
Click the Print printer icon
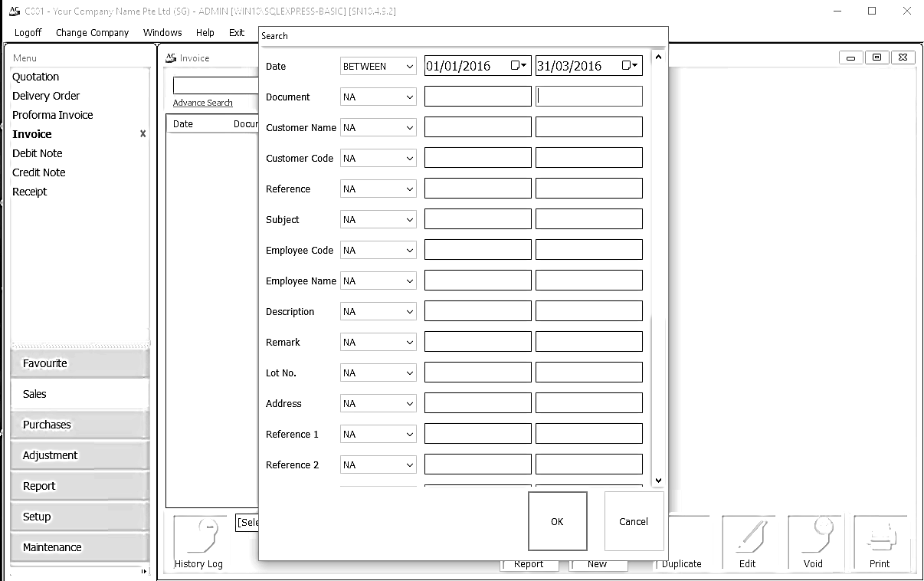(x=880, y=544)
